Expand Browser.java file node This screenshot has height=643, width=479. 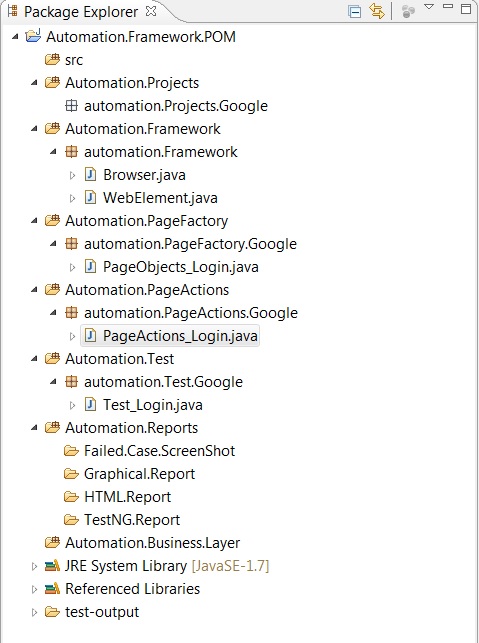73,176
